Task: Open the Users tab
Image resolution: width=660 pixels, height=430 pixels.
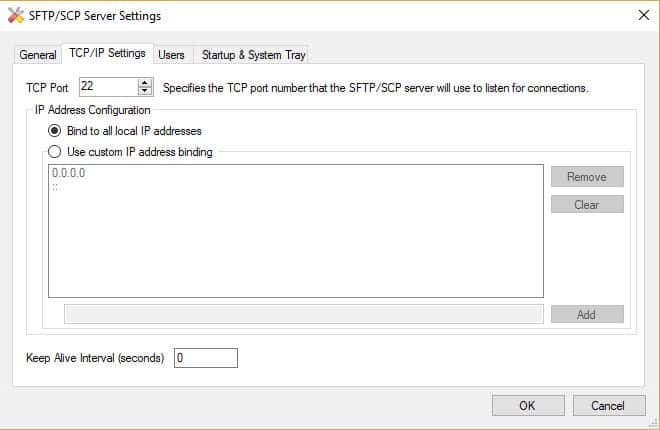Action: [171, 55]
